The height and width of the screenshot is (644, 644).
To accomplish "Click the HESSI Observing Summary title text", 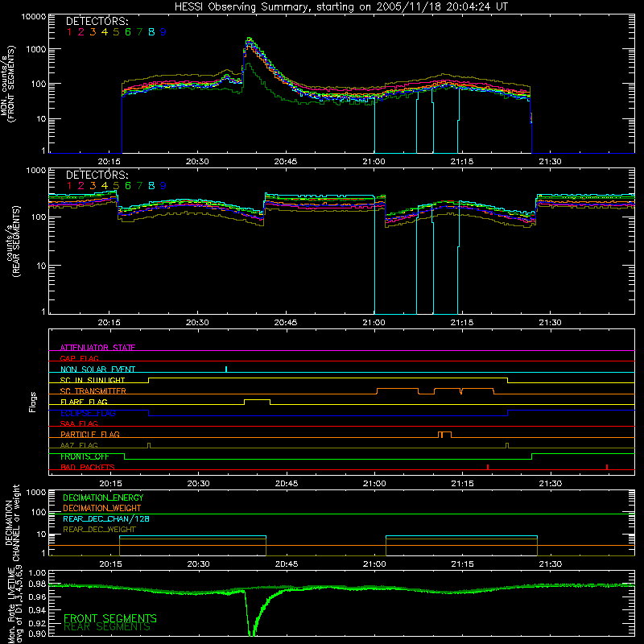I will (x=341, y=7).
